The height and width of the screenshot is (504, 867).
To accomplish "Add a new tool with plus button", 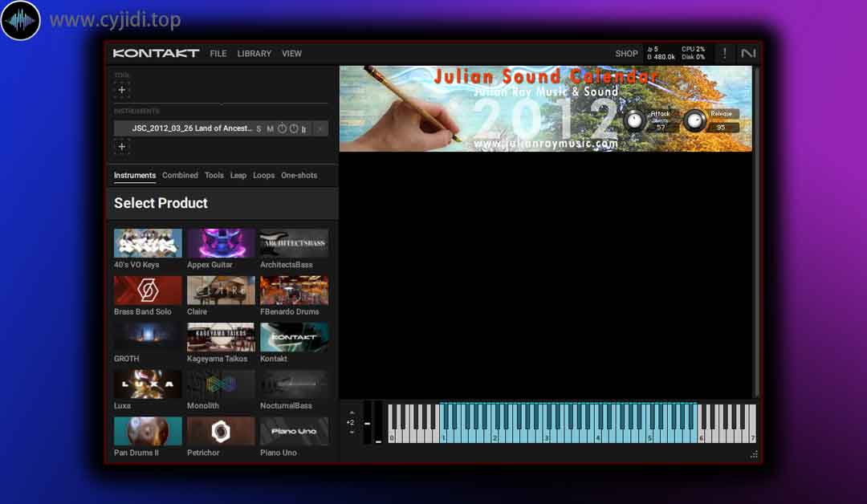I will [122, 90].
